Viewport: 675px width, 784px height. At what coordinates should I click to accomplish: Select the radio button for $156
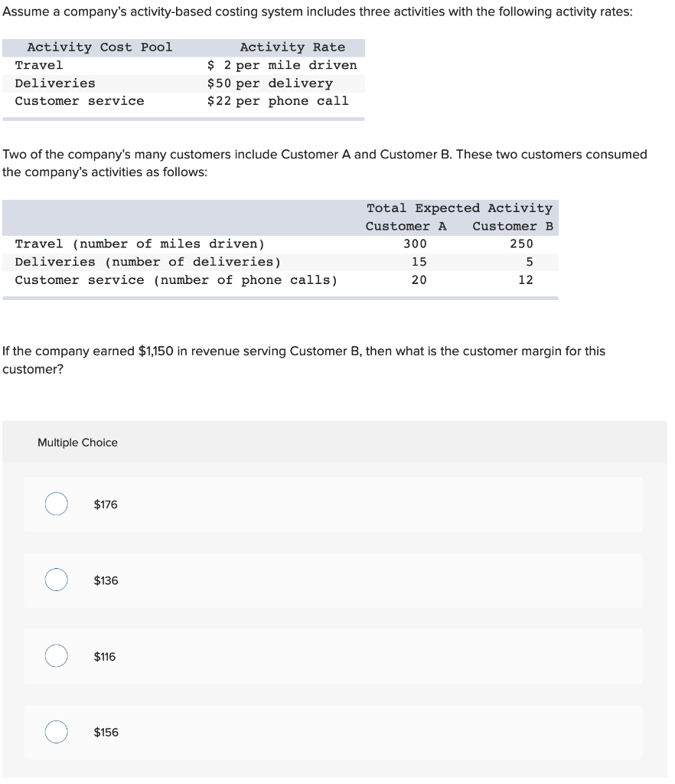[x=56, y=732]
